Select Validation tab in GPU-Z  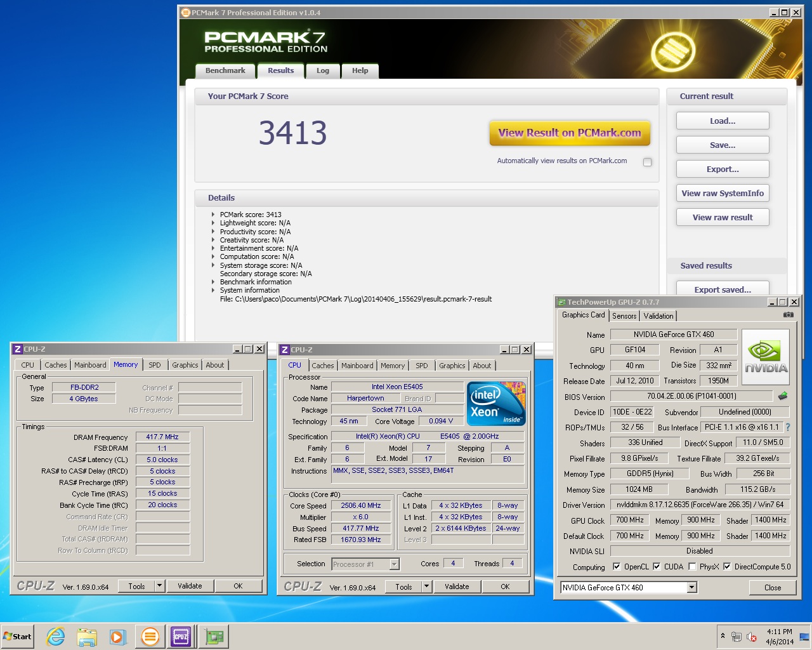pos(658,316)
